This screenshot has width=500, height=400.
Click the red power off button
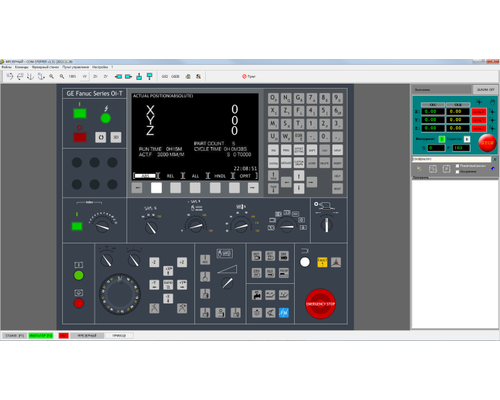(x=80, y=137)
